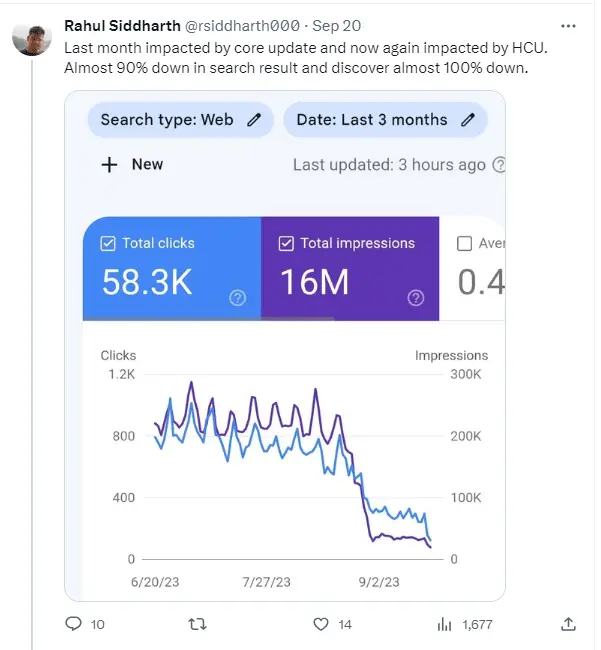601x650 pixels.
Task: Click the pencil icon beside Search type
Action: [x=254, y=120]
